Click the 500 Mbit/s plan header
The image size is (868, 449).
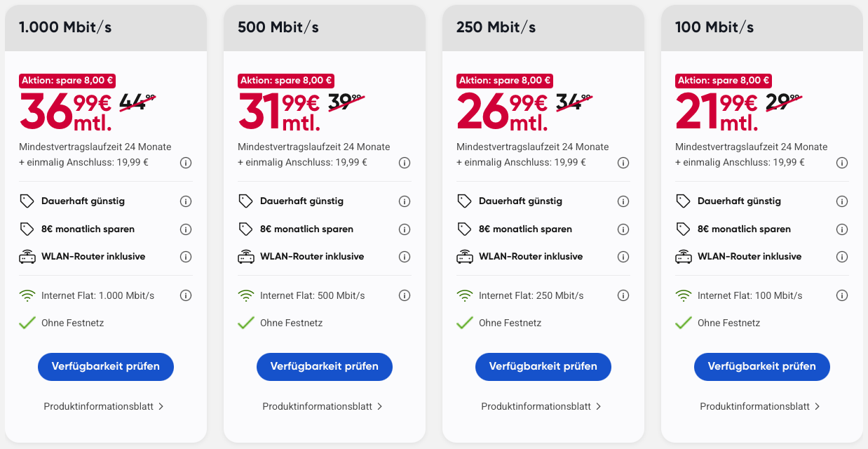point(325,28)
